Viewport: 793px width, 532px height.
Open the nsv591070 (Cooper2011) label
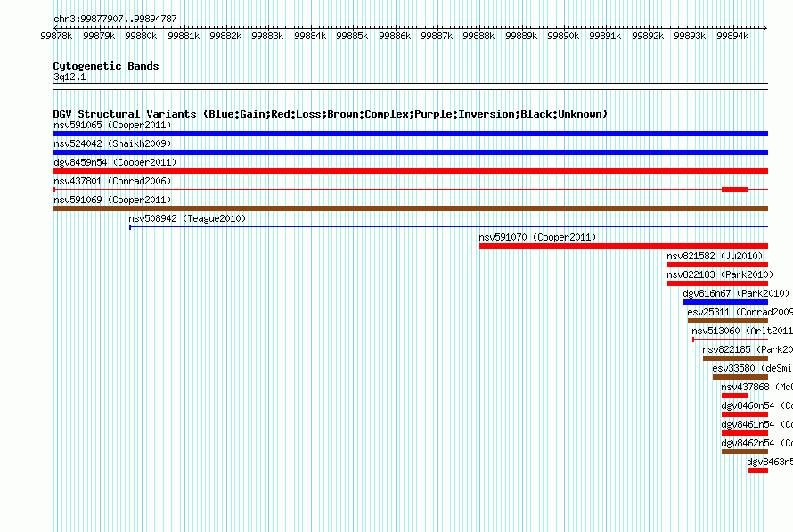537,237
